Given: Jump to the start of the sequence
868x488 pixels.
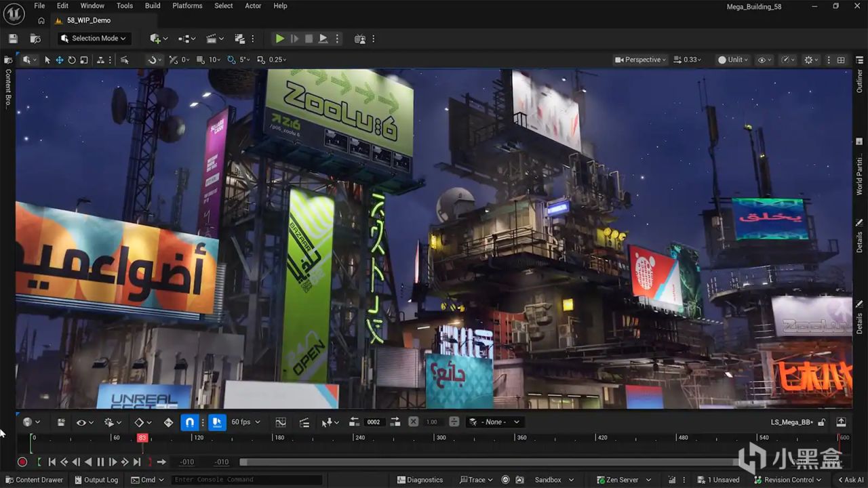Looking at the screenshot, I should pos(52,462).
